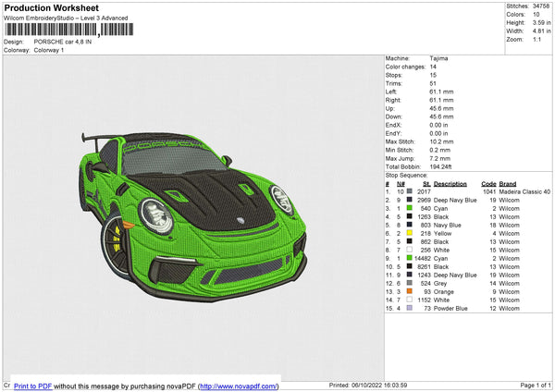This screenshot has height=392, width=555.
Task: Click the Deep Navy Blue swatch in row 2
Action: 409,200
